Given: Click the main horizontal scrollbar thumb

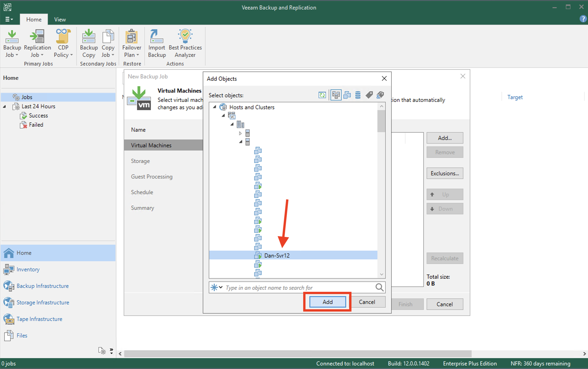Looking at the screenshot, I should tap(297, 354).
